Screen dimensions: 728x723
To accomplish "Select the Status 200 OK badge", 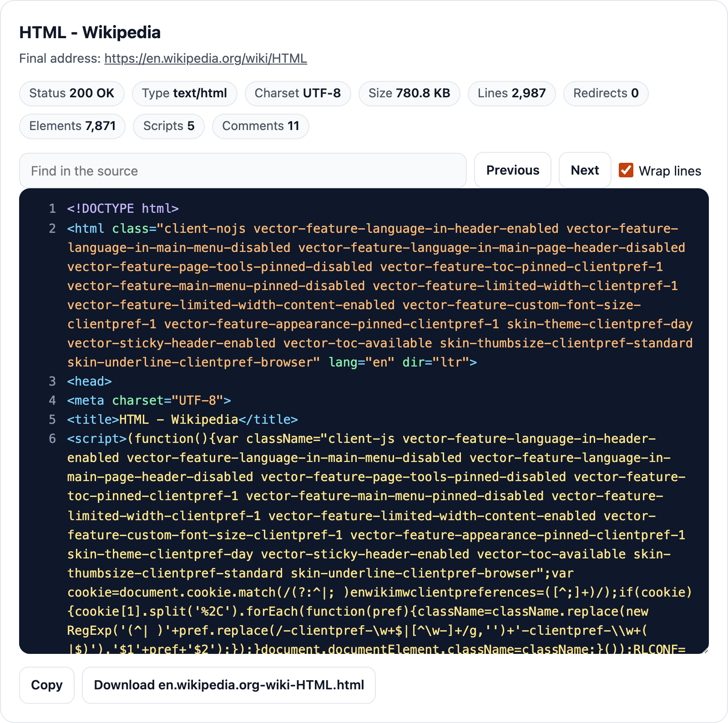I will [x=72, y=93].
